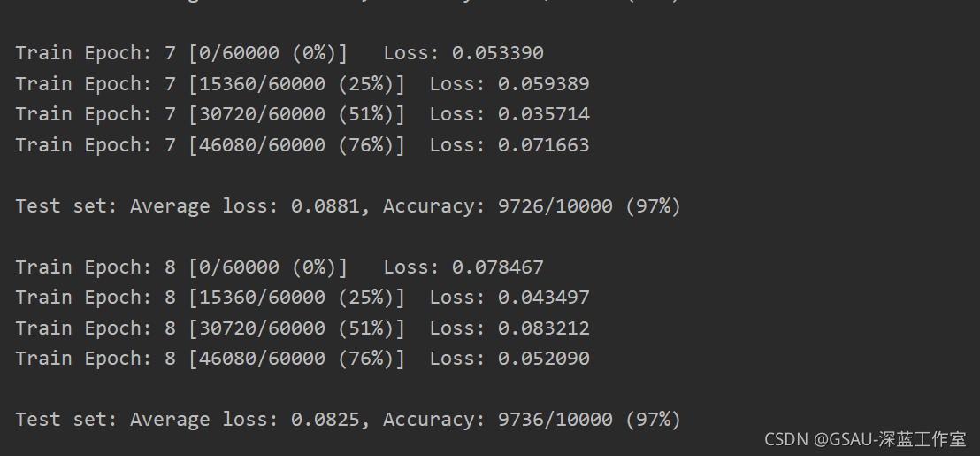This screenshot has height=456, width=980.
Task: Click the loss value 0.059389
Action: pyautogui.click(x=543, y=84)
